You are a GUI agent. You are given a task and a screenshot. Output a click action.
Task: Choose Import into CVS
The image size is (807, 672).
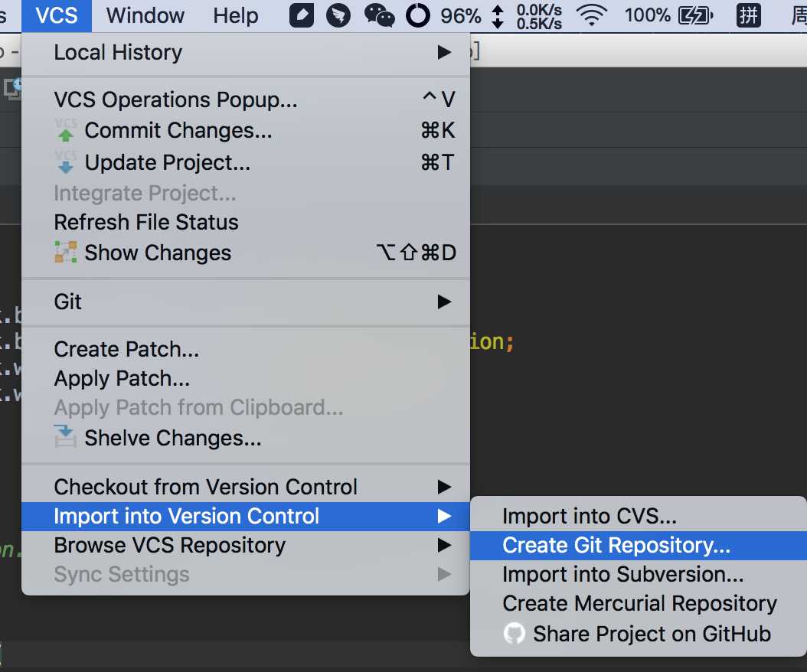coord(590,516)
